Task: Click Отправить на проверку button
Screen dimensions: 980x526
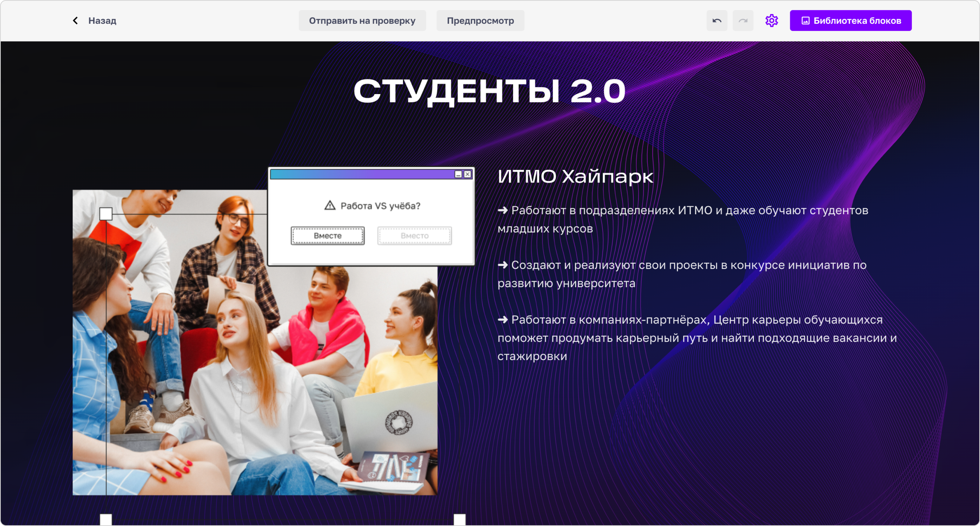Action: (x=362, y=20)
